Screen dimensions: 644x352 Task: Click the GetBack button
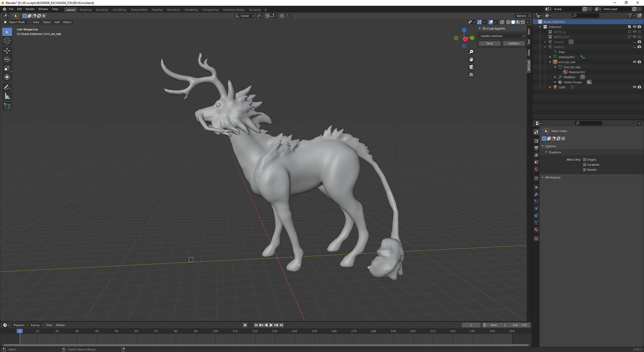[514, 44]
